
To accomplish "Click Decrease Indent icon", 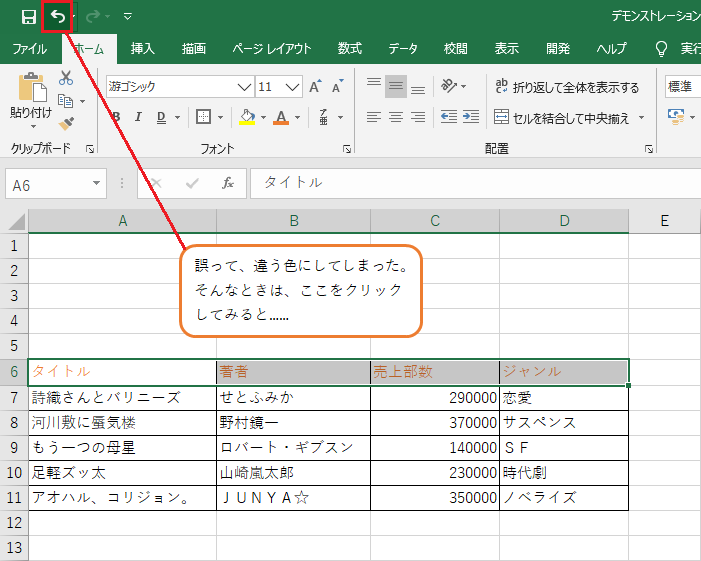I will (449, 117).
